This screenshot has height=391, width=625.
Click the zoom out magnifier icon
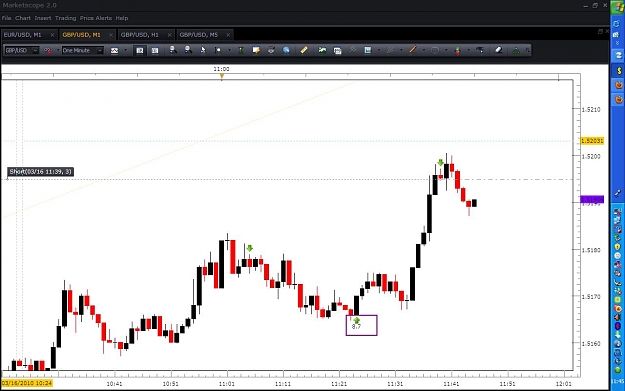[x=188, y=50]
